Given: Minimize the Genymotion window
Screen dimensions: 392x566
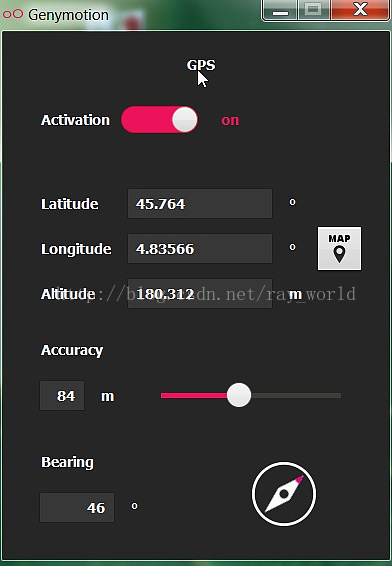Looking at the screenshot, I should tap(280, 10).
